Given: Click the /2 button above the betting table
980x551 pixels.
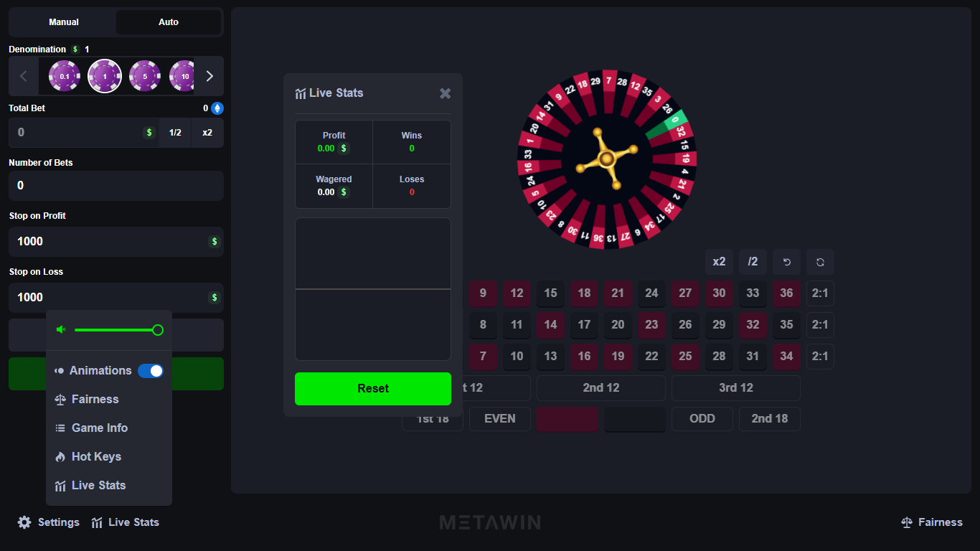Looking at the screenshot, I should tap(753, 262).
